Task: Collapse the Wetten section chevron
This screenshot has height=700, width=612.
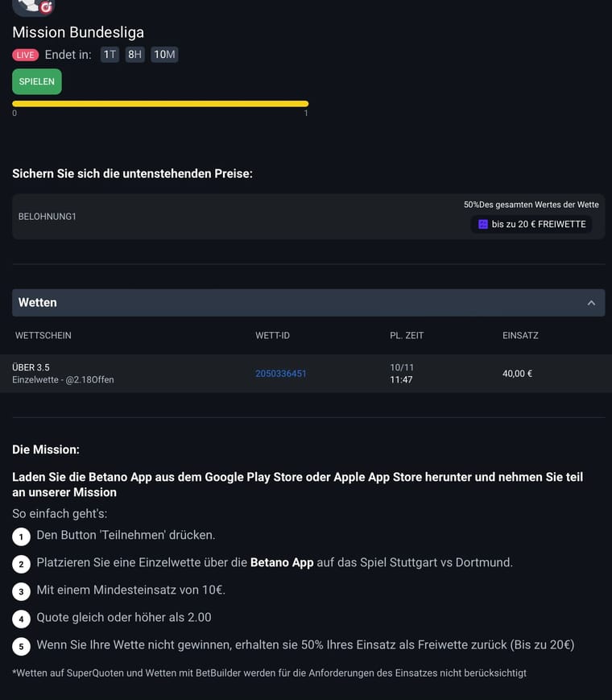Action: [x=591, y=303]
